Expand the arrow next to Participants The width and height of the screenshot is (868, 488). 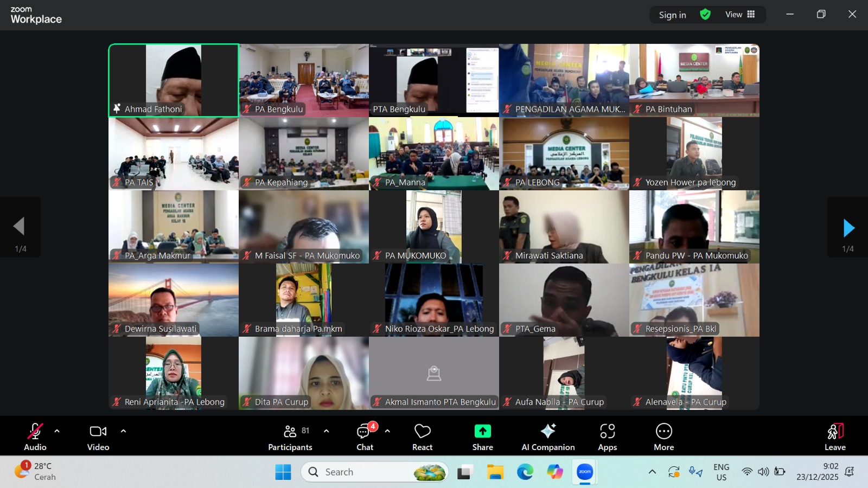click(x=326, y=431)
